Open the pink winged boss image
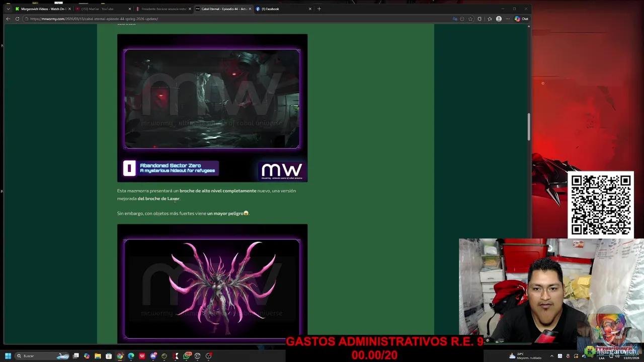Screen dimensions: 644x362 click(212, 284)
